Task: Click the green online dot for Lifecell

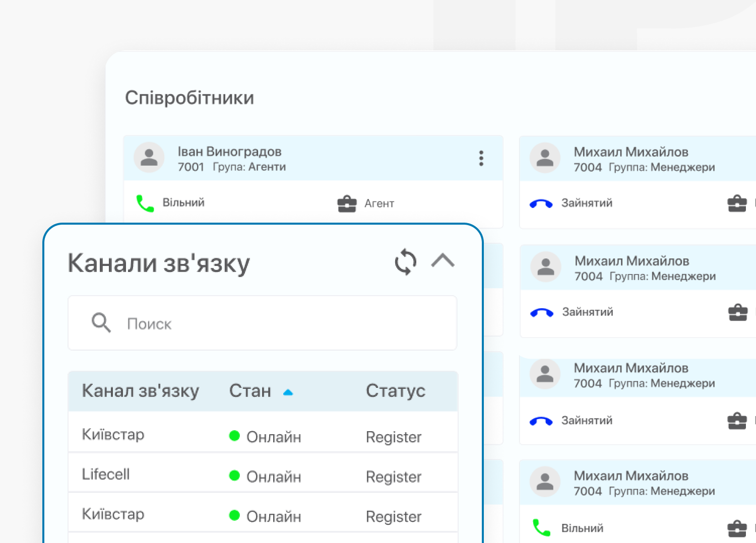Action: 234,476
